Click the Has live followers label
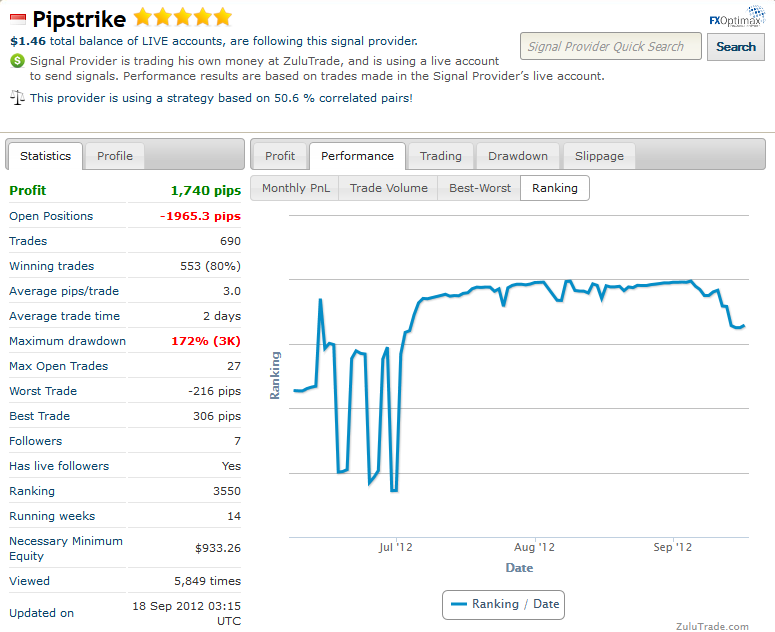Viewport: 775px width, 632px height. 59,466
